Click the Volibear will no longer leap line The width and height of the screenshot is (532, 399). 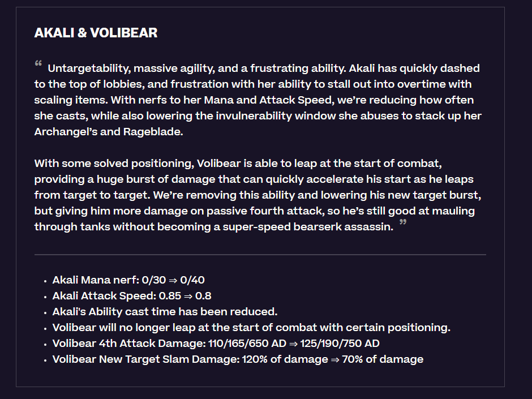[251, 328]
